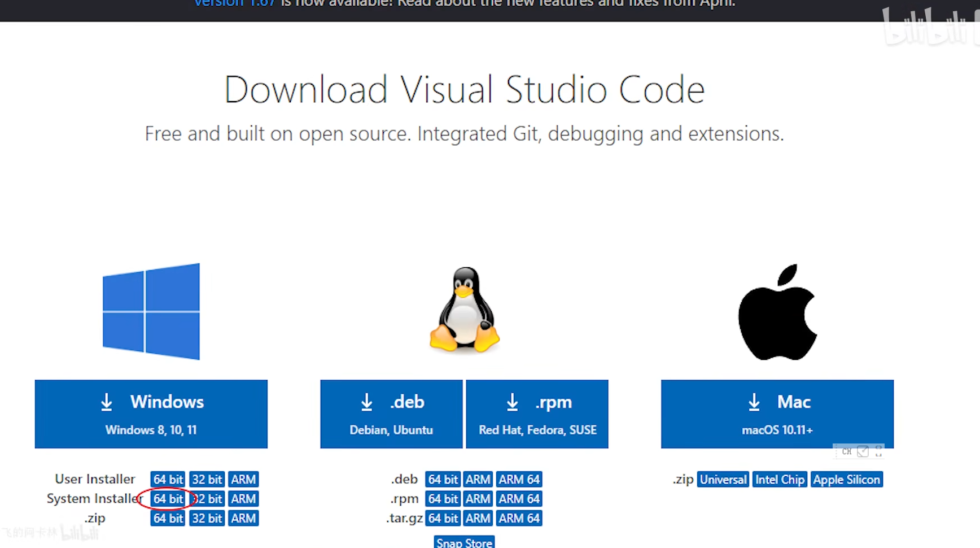Click the Windows logo icon

(x=151, y=311)
